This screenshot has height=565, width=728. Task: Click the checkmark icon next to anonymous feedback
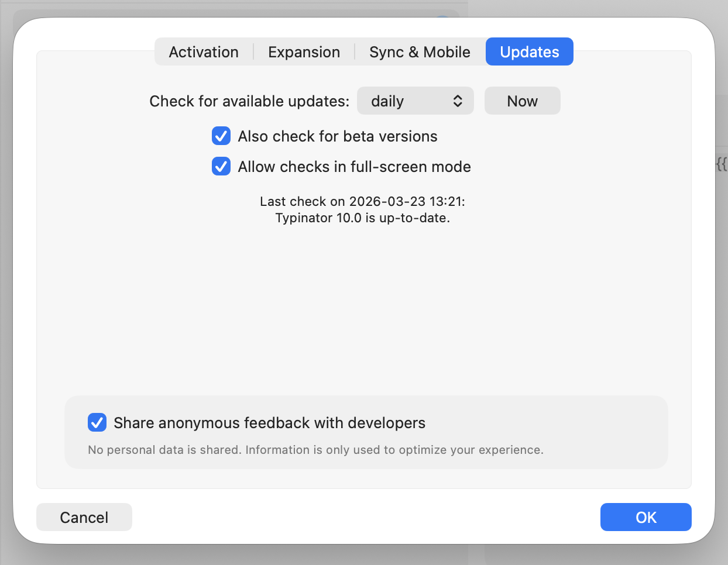[x=97, y=422]
